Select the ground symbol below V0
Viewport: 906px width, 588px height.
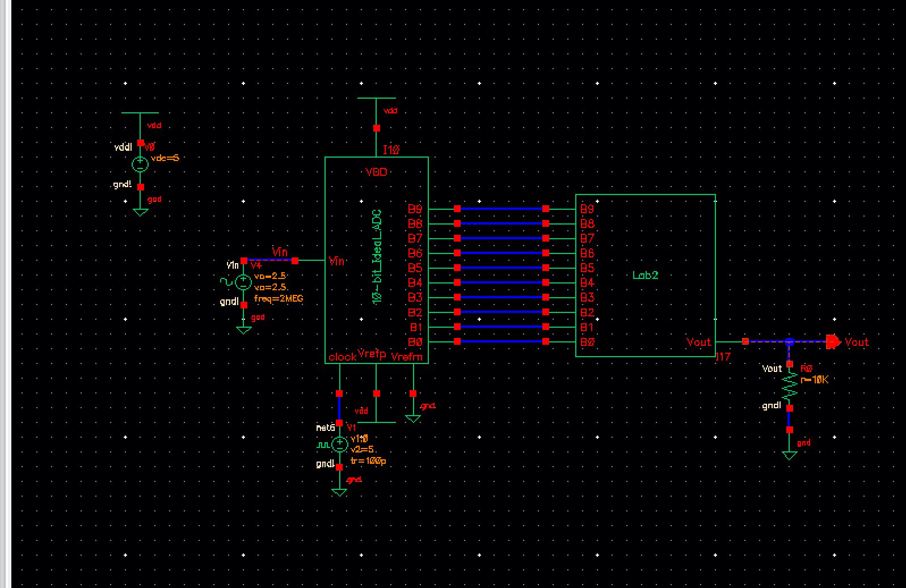pos(140,212)
